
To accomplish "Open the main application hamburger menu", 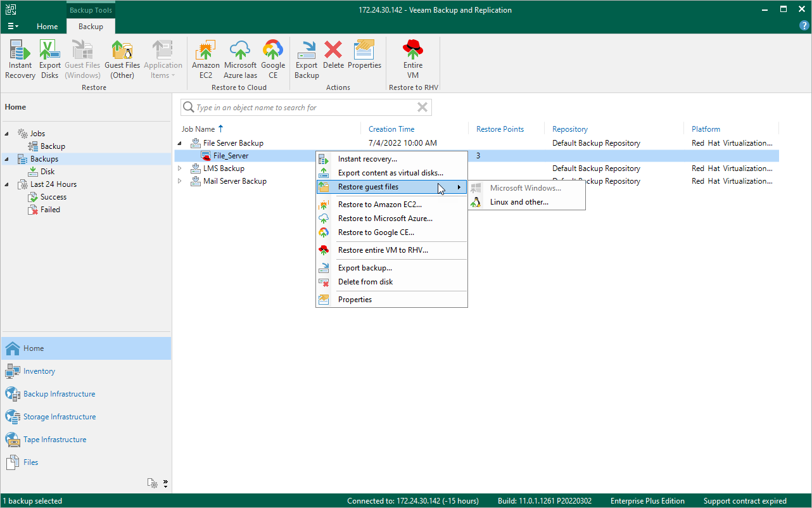I will pos(13,27).
